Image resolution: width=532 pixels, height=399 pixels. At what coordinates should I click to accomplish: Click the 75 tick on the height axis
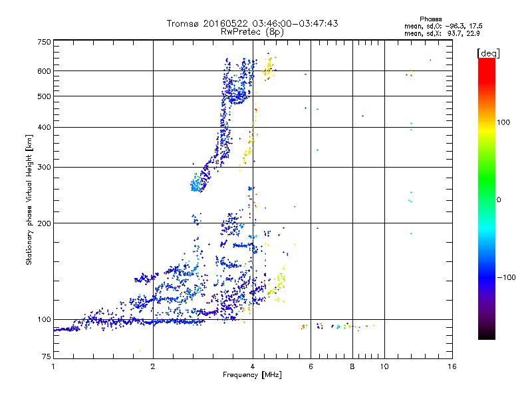(x=46, y=356)
